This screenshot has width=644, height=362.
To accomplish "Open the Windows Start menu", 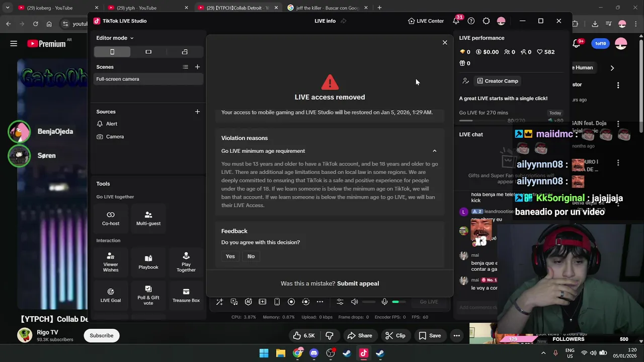I will [264, 353].
